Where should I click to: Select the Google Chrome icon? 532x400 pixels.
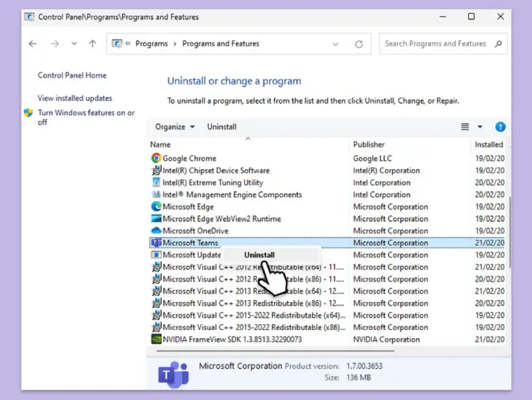click(x=156, y=158)
